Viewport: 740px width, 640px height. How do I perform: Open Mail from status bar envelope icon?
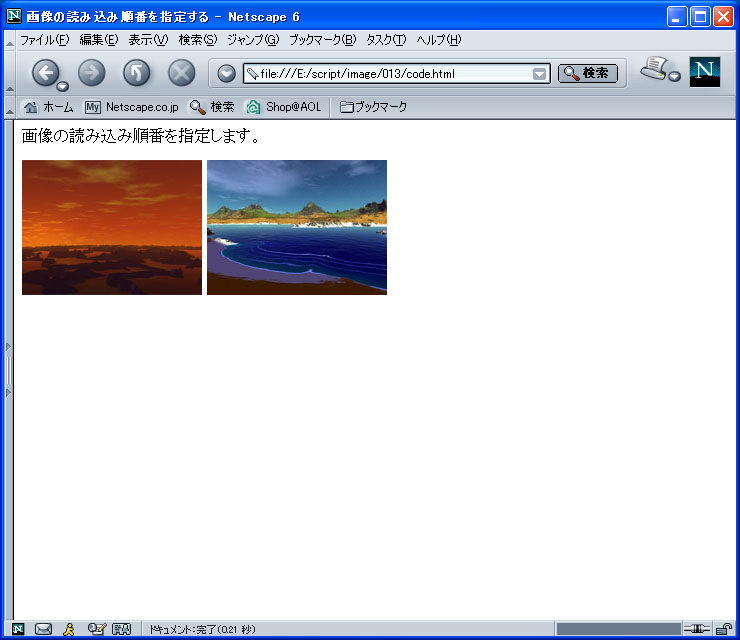43,629
